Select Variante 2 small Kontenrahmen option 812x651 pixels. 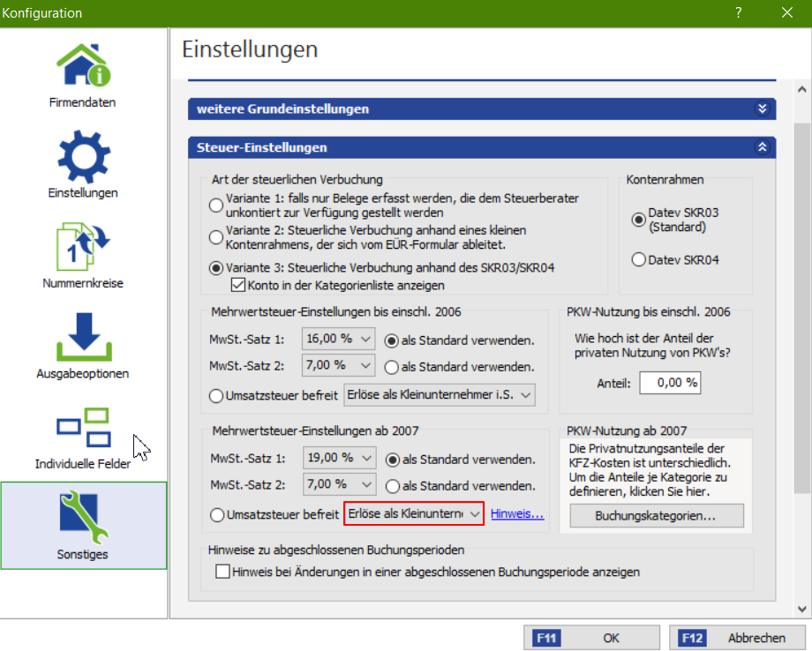pos(216,237)
